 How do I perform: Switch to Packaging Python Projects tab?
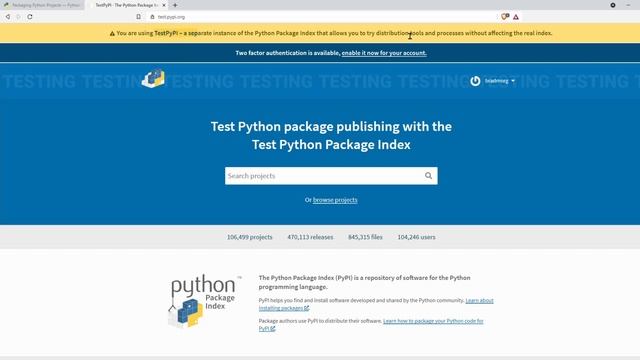[42, 5]
